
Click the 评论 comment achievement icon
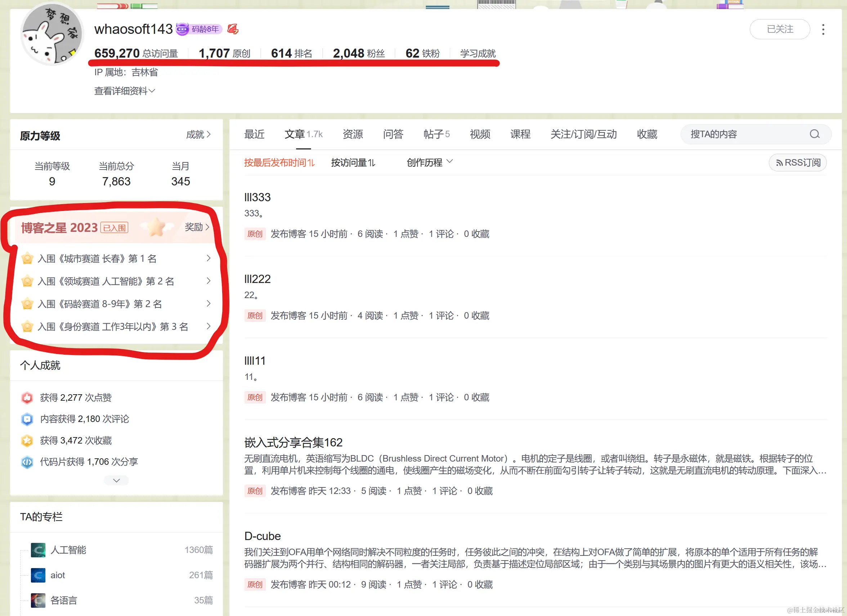click(x=27, y=419)
